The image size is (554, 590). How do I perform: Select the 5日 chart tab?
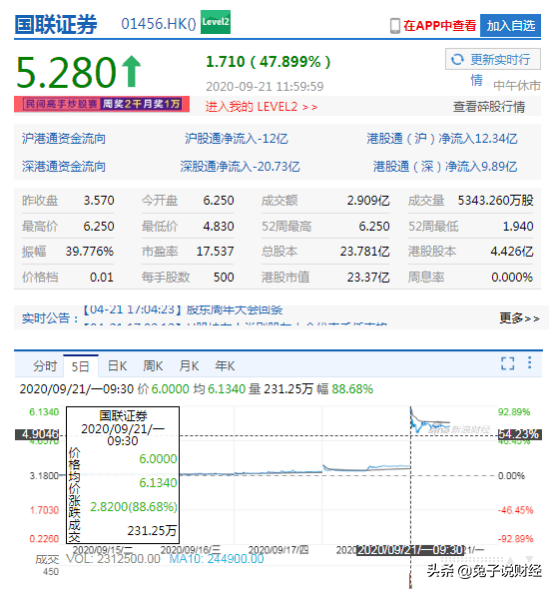point(81,366)
